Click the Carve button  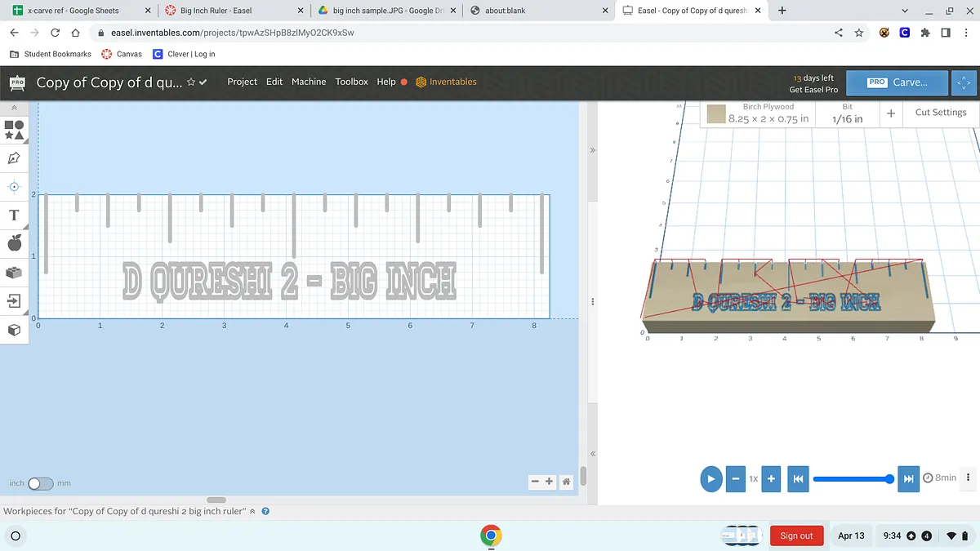(897, 82)
